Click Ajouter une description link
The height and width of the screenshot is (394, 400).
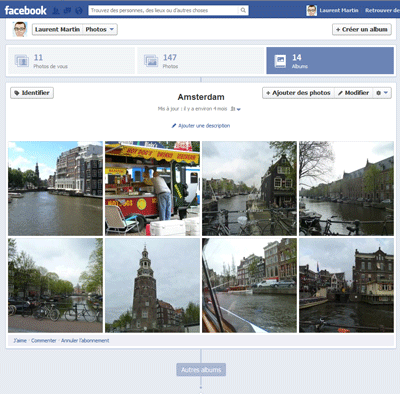(x=201, y=126)
